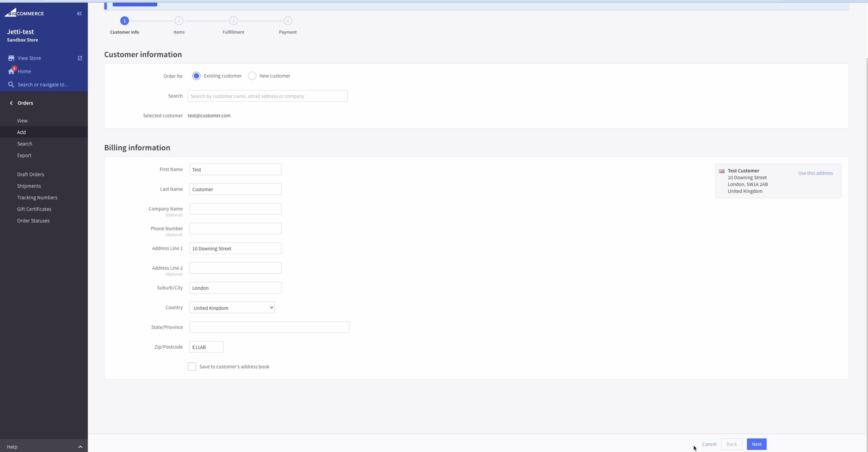Go to step 4 Payment
The height and width of the screenshot is (452, 868).
click(x=288, y=21)
